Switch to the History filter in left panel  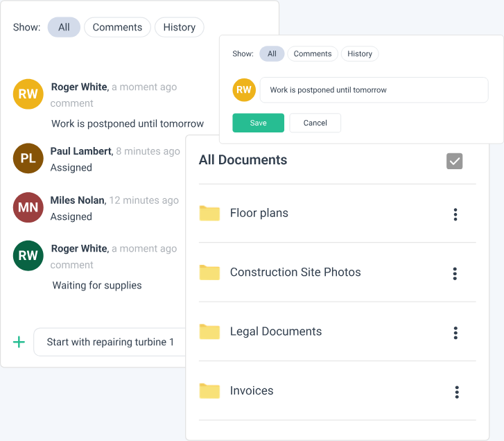[x=179, y=27]
